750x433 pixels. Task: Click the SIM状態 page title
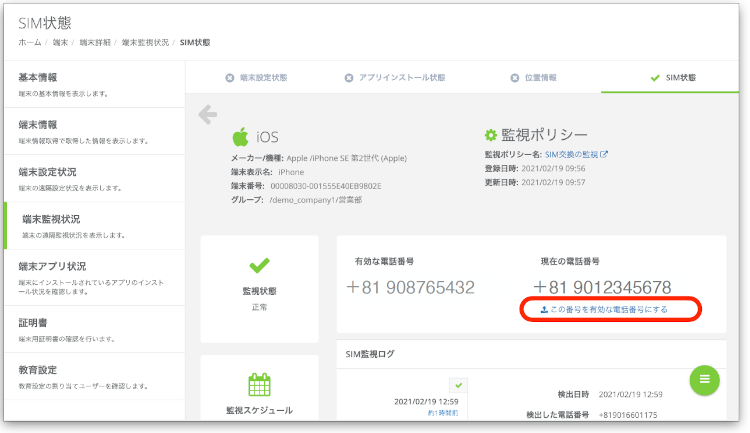[x=45, y=23]
